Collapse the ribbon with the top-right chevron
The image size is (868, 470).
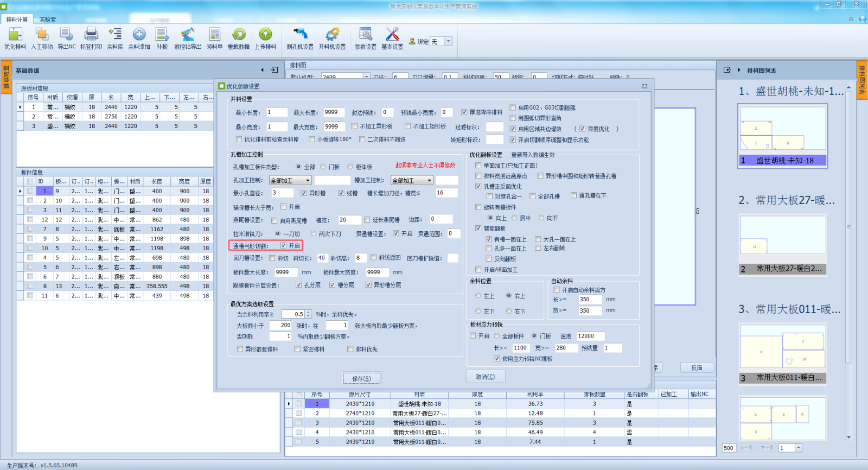click(x=851, y=18)
